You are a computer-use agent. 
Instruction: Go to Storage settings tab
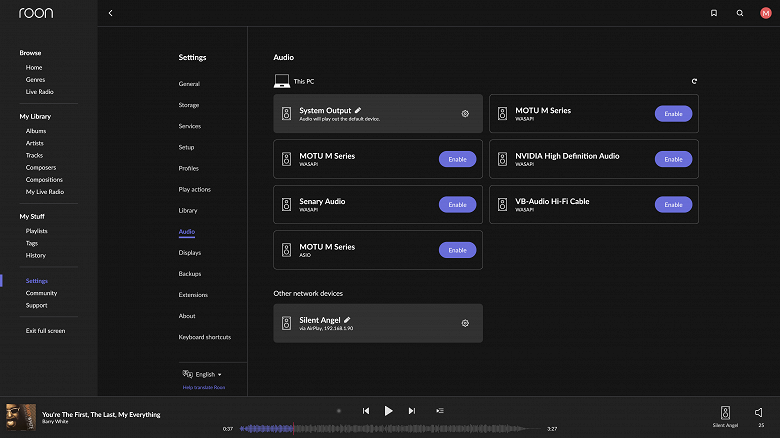click(x=189, y=105)
